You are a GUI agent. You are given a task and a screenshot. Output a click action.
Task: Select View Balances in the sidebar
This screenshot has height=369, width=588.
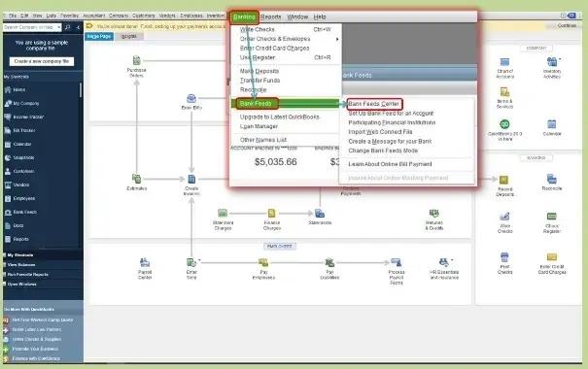click(x=21, y=265)
